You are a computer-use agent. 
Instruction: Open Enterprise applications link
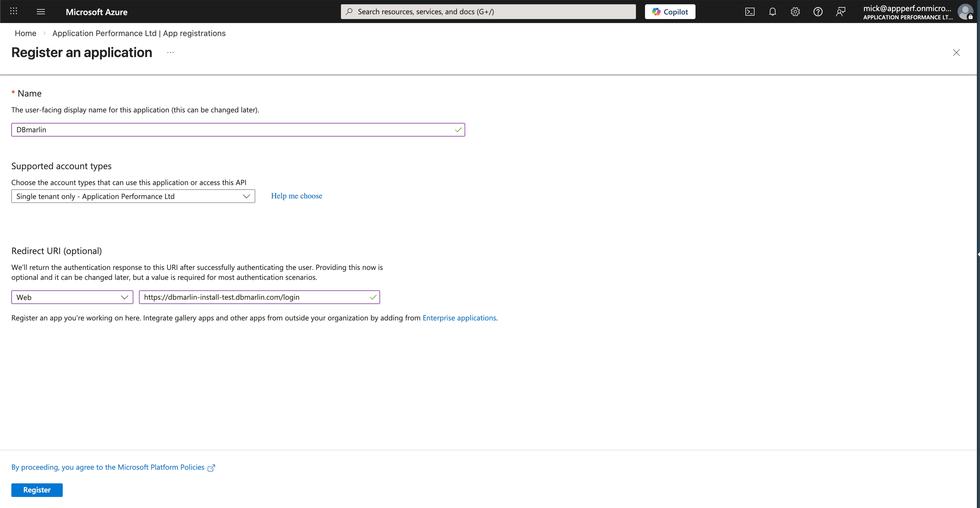coord(459,318)
